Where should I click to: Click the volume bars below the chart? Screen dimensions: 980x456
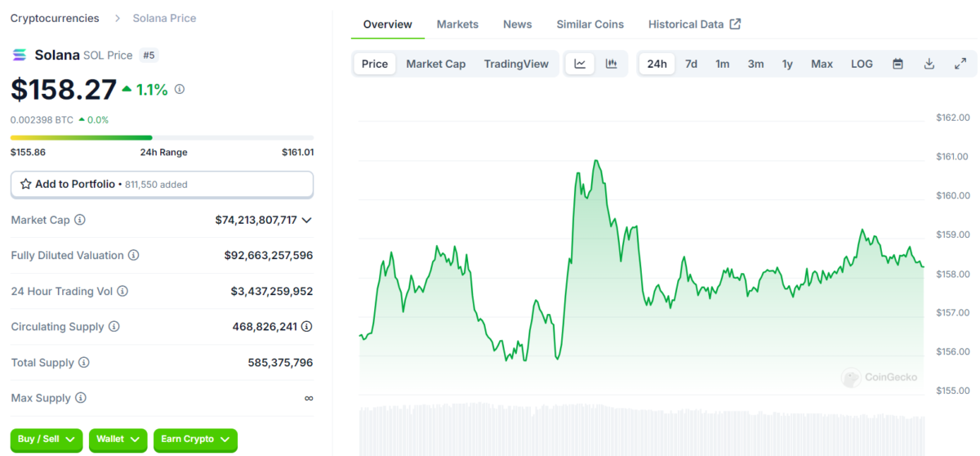(x=642, y=429)
